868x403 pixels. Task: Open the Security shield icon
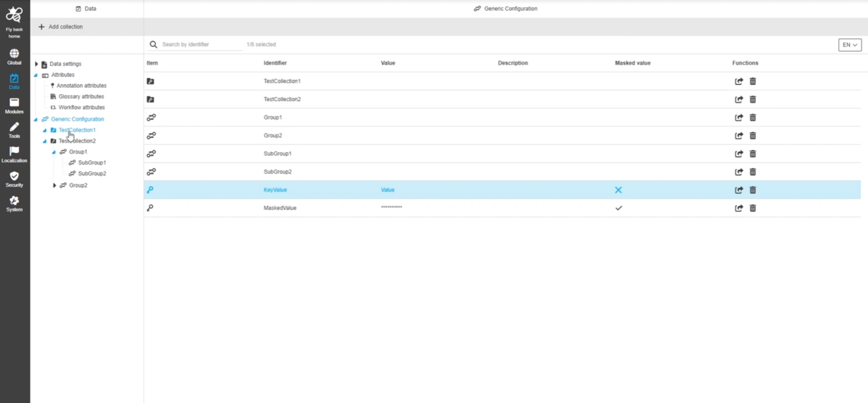click(14, 177)
